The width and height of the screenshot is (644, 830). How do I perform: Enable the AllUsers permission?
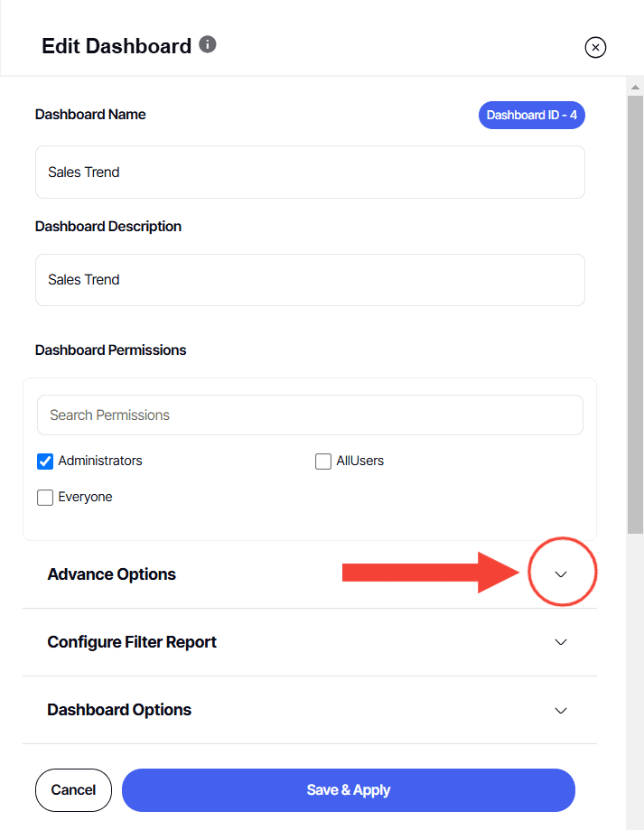(323, 461)
